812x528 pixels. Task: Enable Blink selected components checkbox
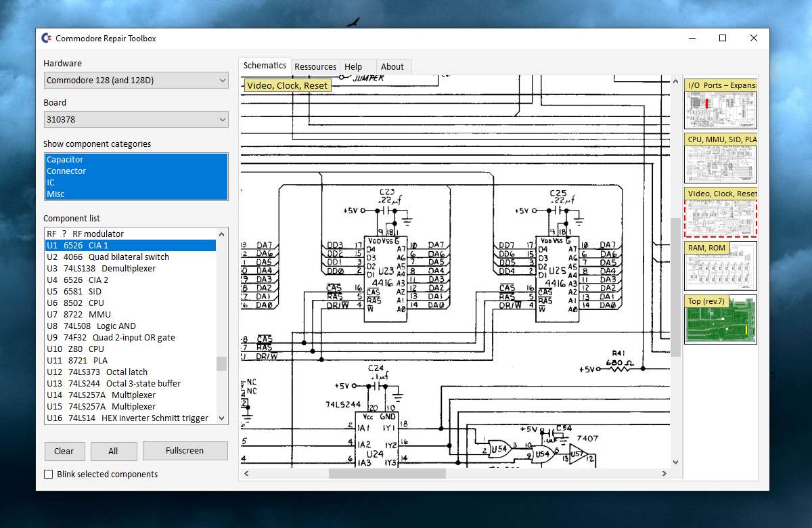tap(48, 475)
